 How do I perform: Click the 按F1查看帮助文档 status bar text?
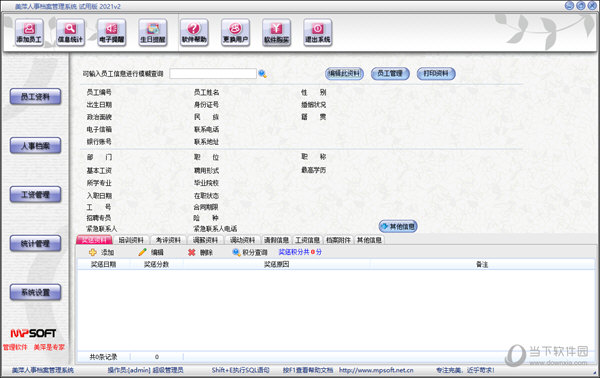[x=308, y=370]
